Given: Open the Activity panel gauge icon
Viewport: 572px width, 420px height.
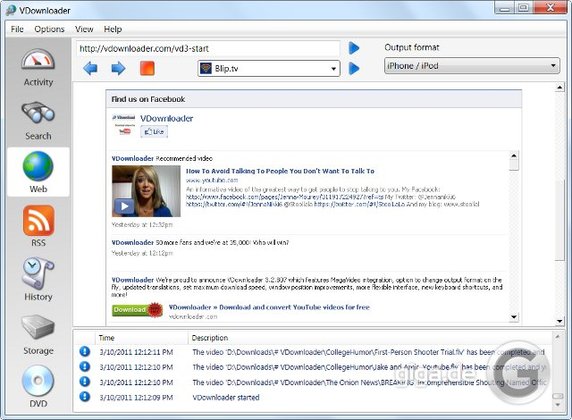Looking at the screenshot, I should [x=38, y=59].
